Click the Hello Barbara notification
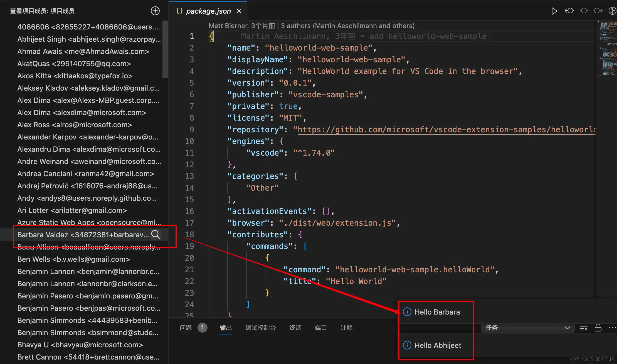Image resolution: width=617 pixels, height=364 pixels. pyautogui.click(x=437, y=312)
